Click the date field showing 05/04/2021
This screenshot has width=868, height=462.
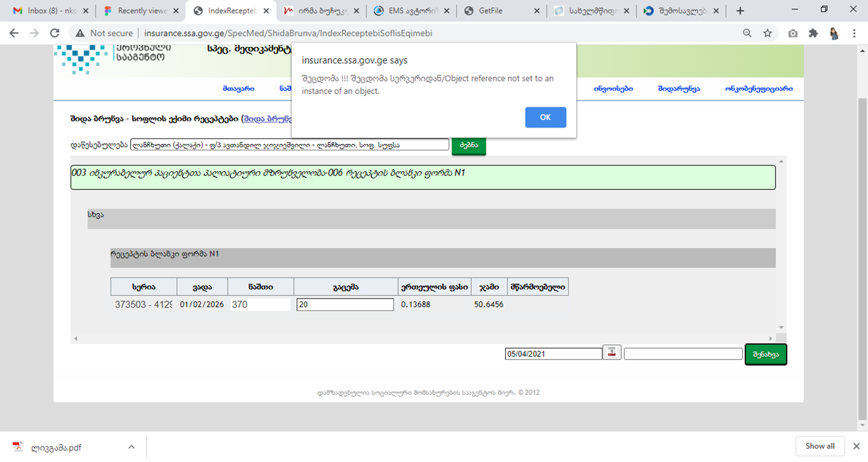point(553,354)
